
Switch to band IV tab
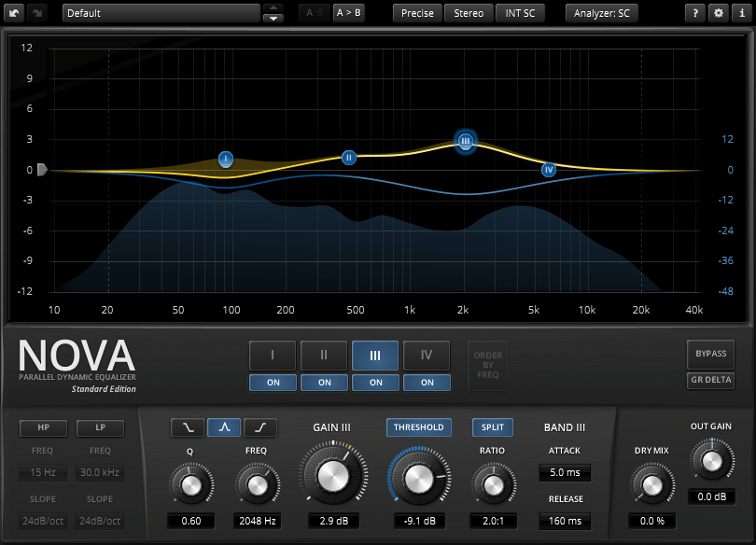[x=427, y=356]
